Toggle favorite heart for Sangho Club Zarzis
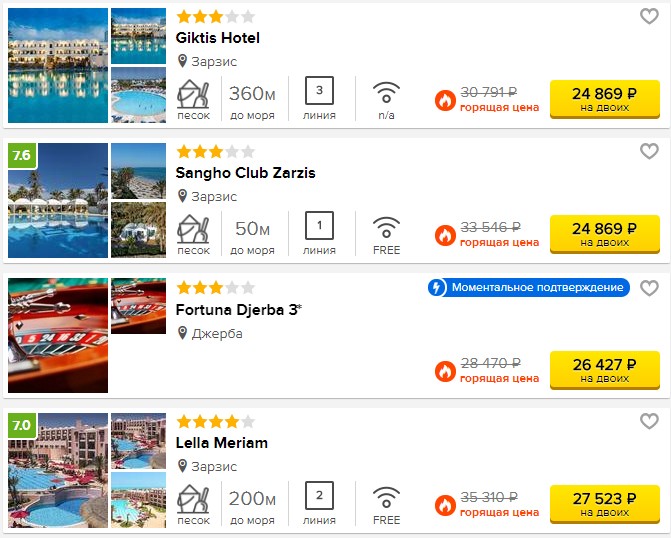Image resolution: width=671 pixels, height=538 pixels. click(x=649, y=151)
